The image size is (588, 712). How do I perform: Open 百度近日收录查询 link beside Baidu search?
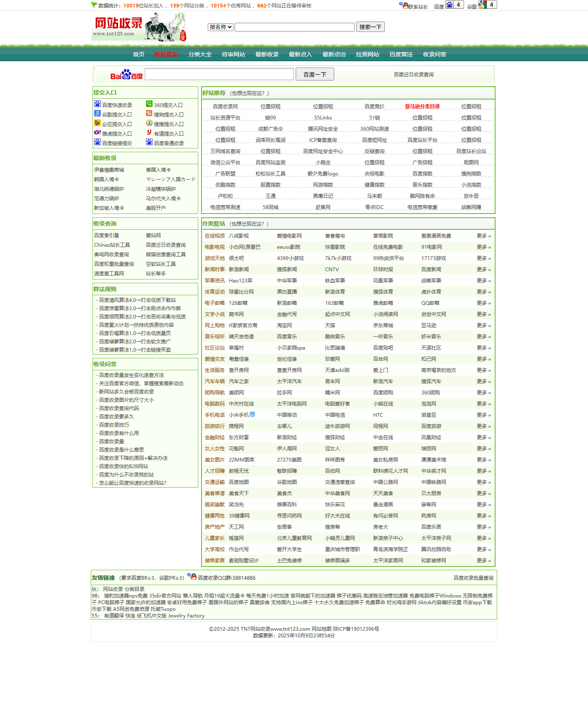click(x=413, y=75)
